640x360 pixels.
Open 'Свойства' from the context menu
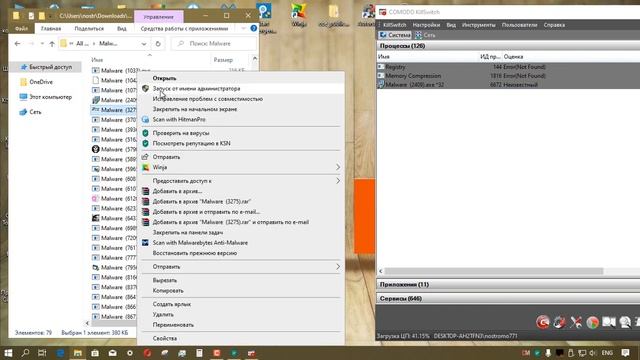click(164, 338)
